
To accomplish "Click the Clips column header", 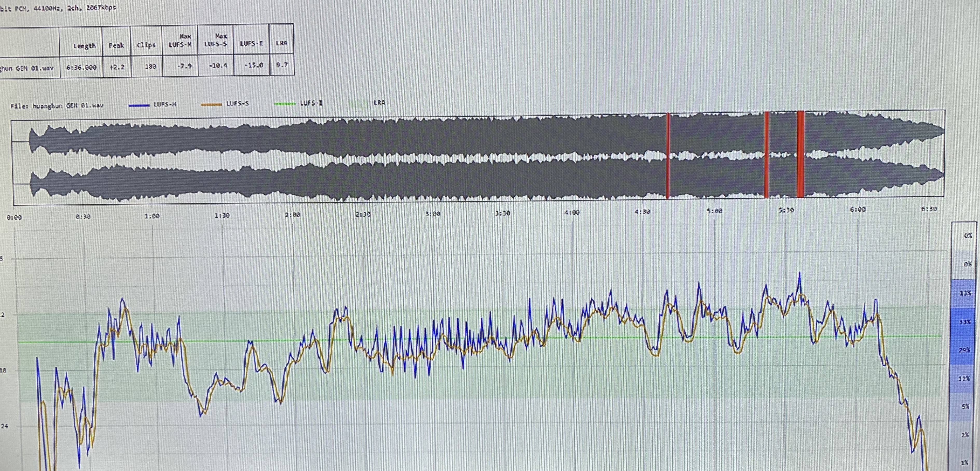I will pos(146,45).
